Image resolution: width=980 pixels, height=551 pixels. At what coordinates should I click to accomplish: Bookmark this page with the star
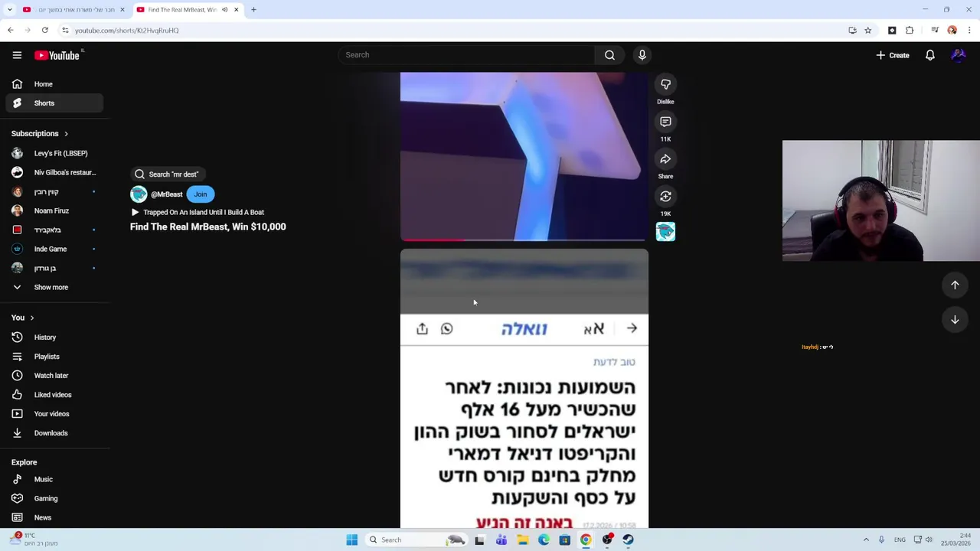tap(867, 31)
